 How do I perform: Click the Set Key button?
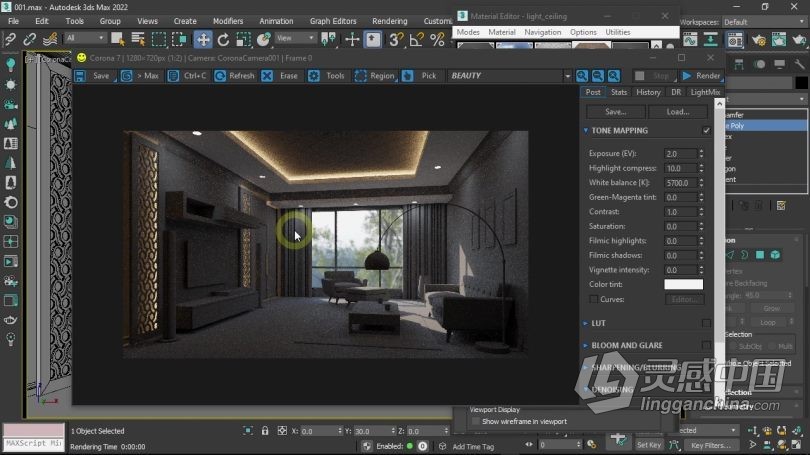click(649, 445)
